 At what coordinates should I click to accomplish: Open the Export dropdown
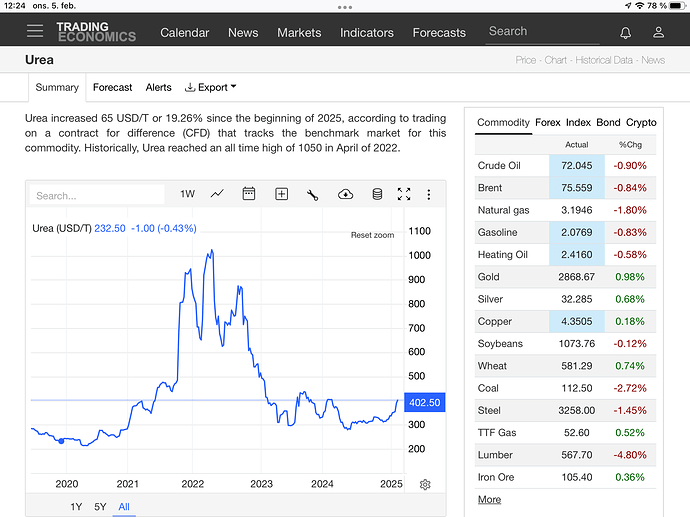(210, 87)
